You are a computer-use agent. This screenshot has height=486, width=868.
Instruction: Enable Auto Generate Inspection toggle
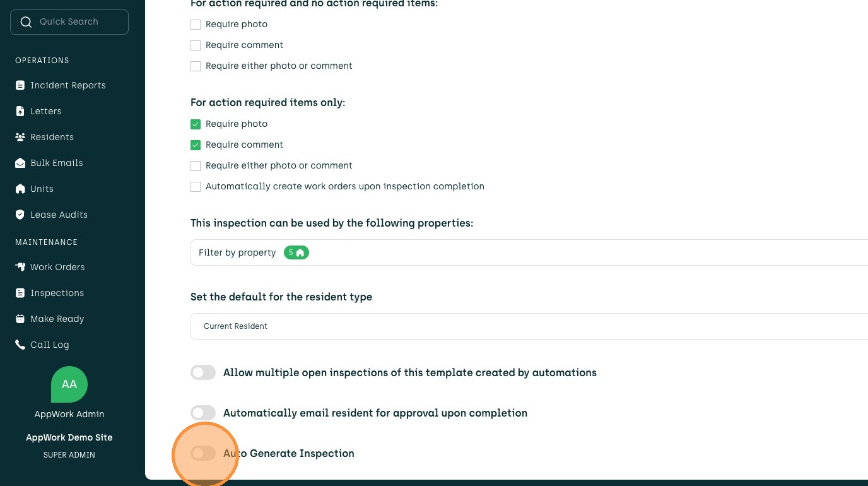pos(203,453)
